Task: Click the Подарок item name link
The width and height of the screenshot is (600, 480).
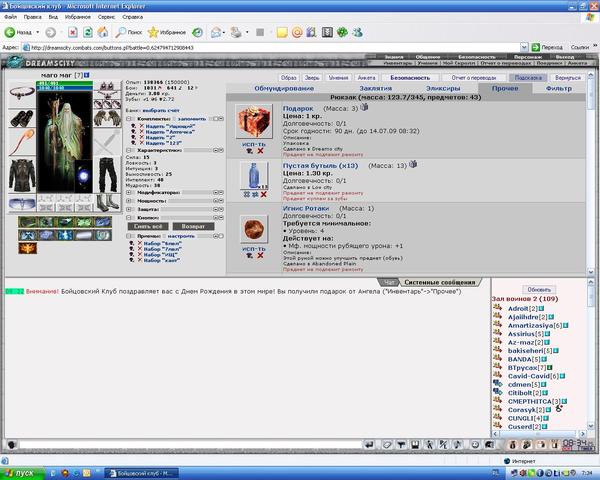Action: click(298, 109)
